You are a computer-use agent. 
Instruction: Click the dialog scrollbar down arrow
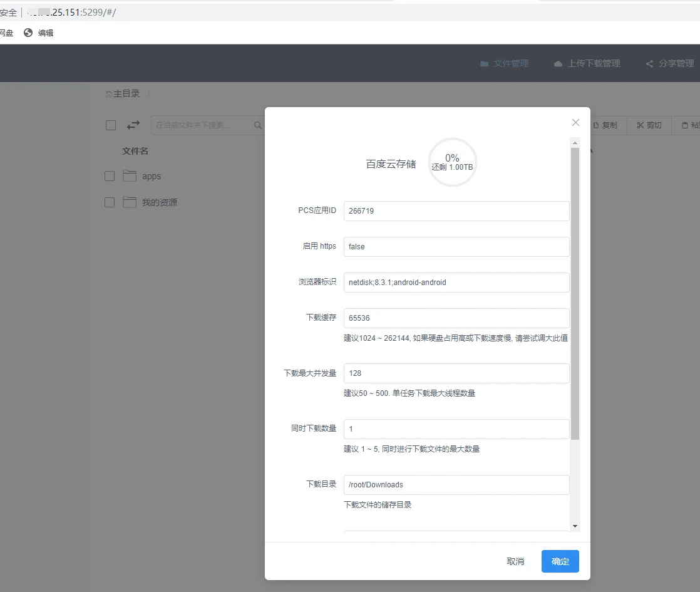[x=575, y=526]
